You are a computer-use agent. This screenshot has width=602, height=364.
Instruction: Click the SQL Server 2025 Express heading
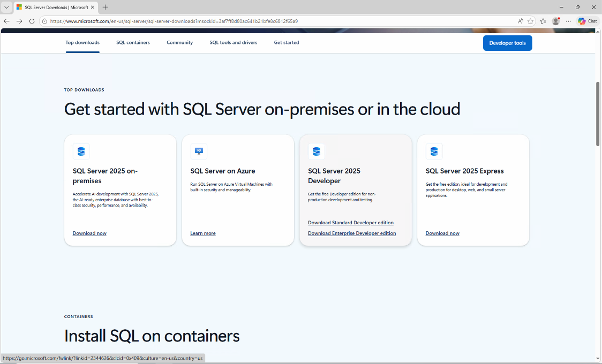[x=464, y=171]
